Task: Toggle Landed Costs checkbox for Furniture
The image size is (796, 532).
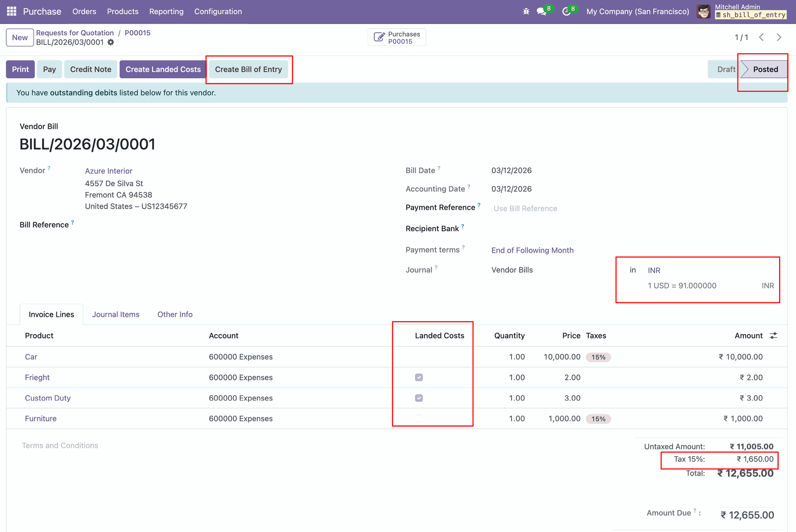Action: point(419,418)
